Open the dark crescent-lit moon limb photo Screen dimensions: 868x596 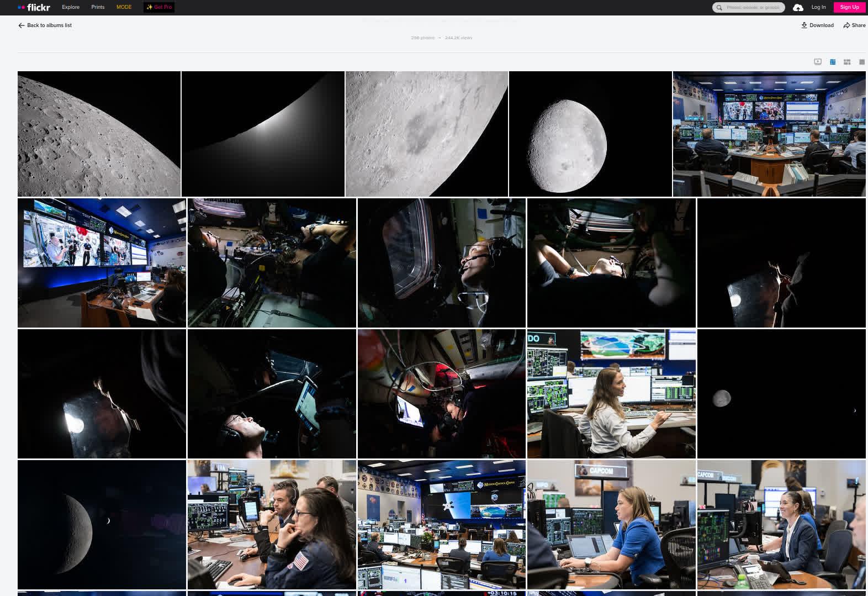pos(263,134)
